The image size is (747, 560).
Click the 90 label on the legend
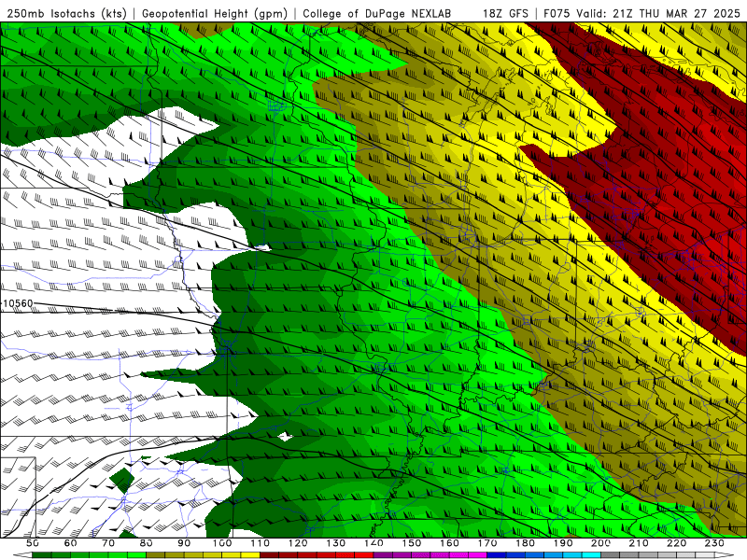[184, 543]
